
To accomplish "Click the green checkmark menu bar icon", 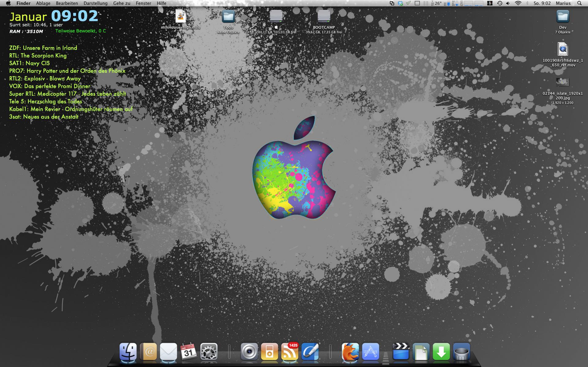I will click(408, 3).
